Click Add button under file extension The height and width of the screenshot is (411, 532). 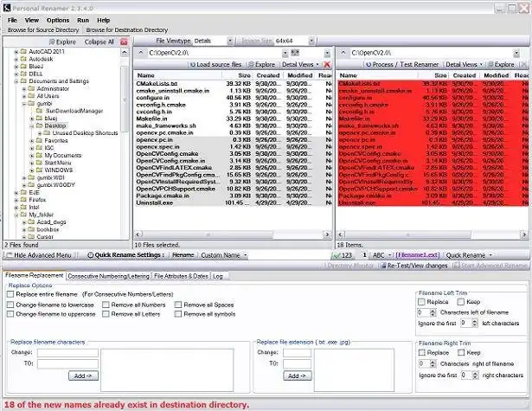coord(298,376)
